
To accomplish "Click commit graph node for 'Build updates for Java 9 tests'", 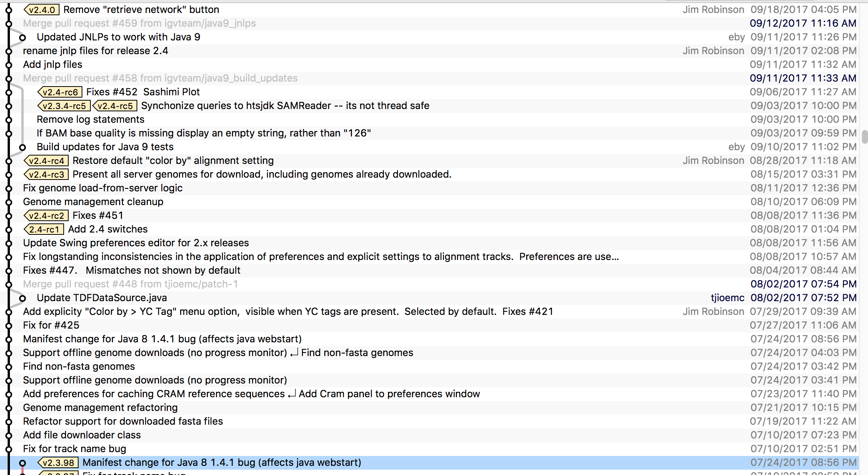I will pos(23,147).
